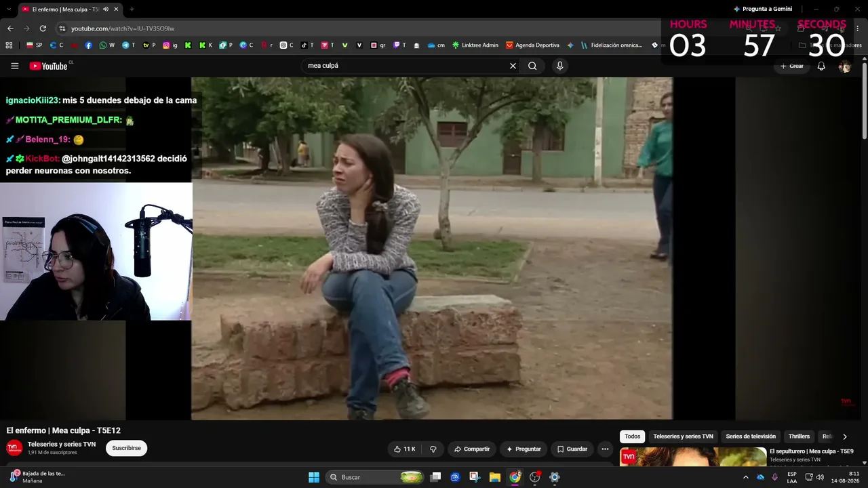The image size is (868, 488).
Task: Go to the YouTube home logo
Action: [x=49, y=66]
